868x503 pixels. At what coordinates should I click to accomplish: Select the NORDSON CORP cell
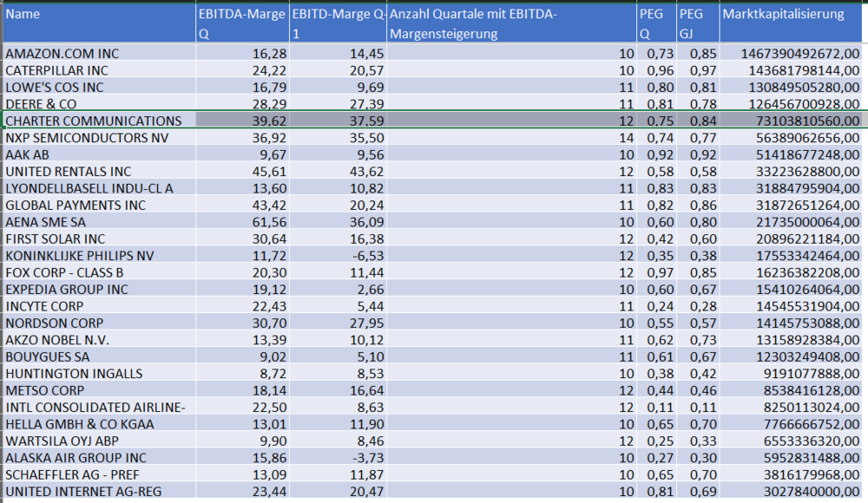(99, 323)
